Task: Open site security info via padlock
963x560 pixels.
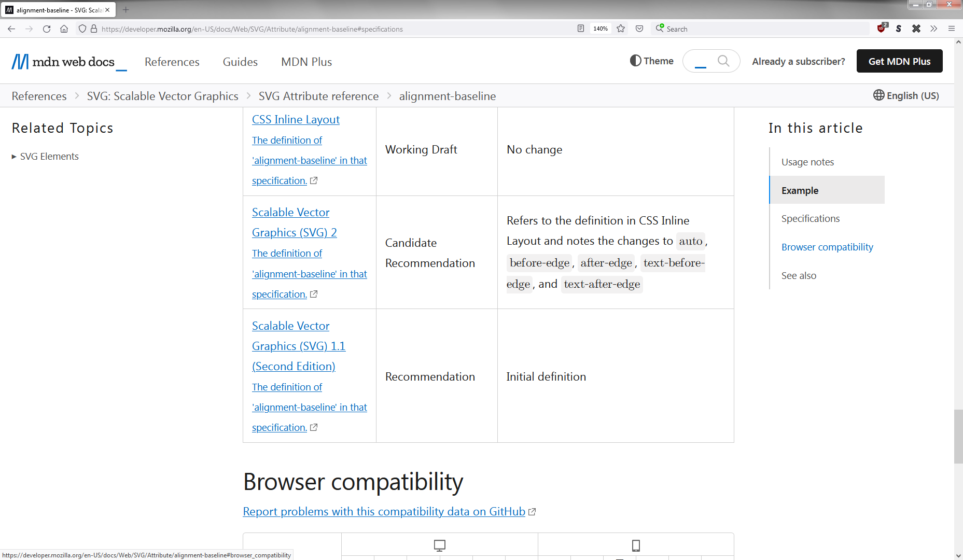Action: [x=93, y=29]
